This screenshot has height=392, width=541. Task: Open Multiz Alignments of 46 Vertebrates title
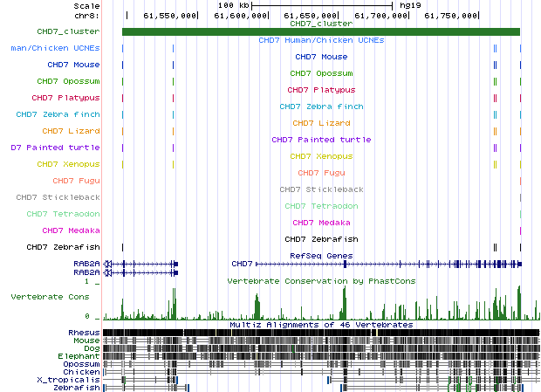tap(321, 324)
